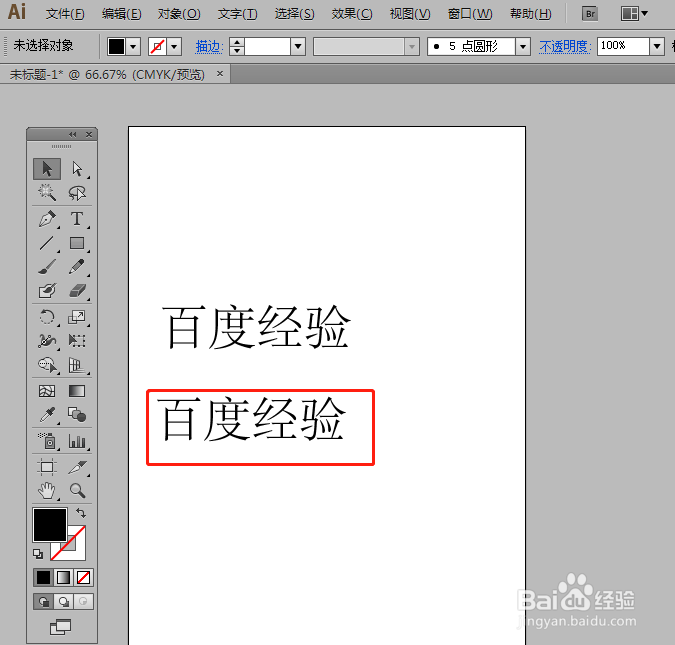Select the Type tool
675x645 pixels.
click(77, 219)
